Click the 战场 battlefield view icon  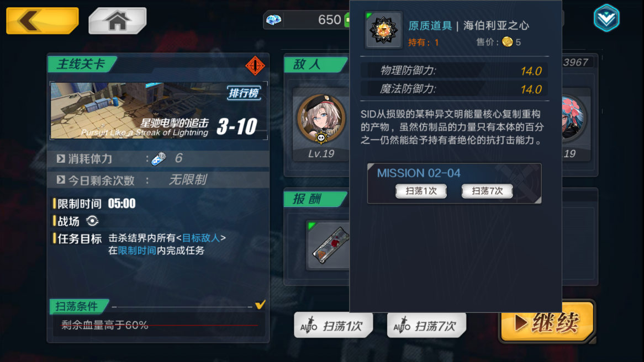pyautogui.click(x=92, y=221)
